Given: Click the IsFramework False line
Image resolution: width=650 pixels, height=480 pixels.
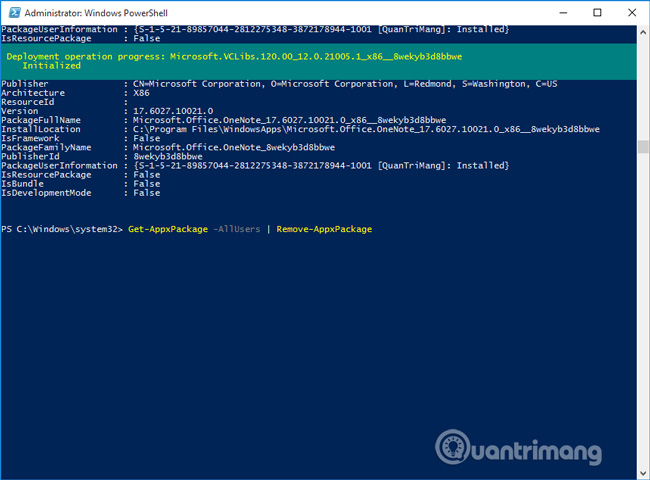Looking at the screenshot, I should tap(80, 138).
